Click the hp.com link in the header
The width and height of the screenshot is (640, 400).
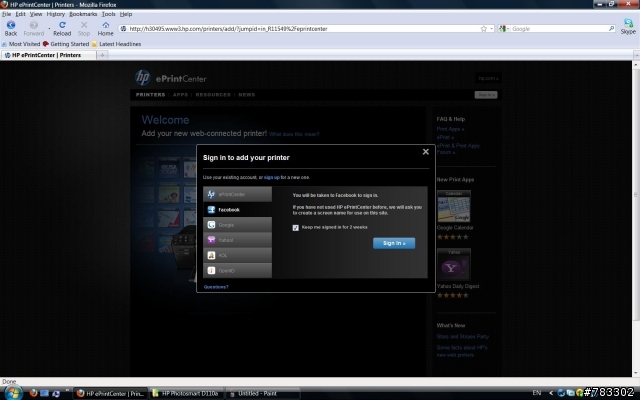[488, 78]
